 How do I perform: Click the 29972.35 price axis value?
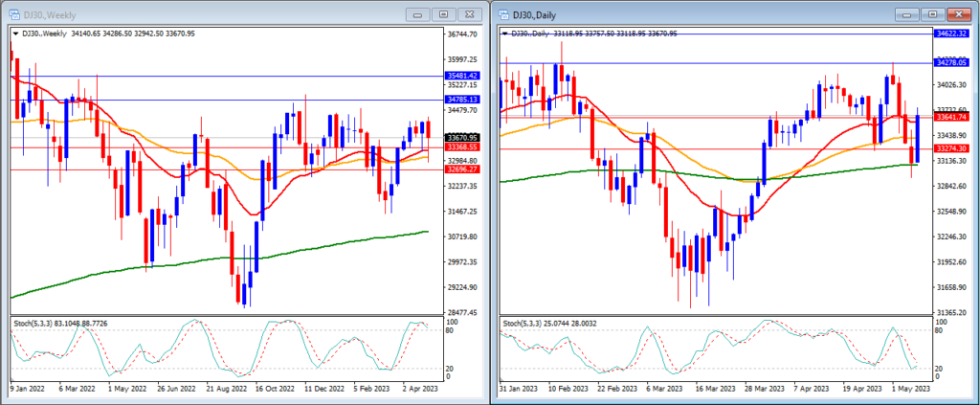[x=463, y=262]
